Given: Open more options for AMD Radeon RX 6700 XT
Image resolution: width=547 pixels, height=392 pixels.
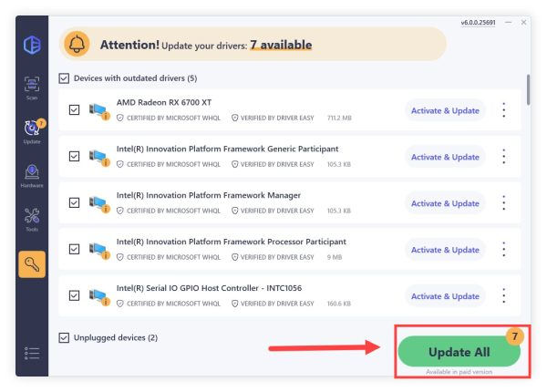Looking at the screenshot, I should tap(504, 110).
